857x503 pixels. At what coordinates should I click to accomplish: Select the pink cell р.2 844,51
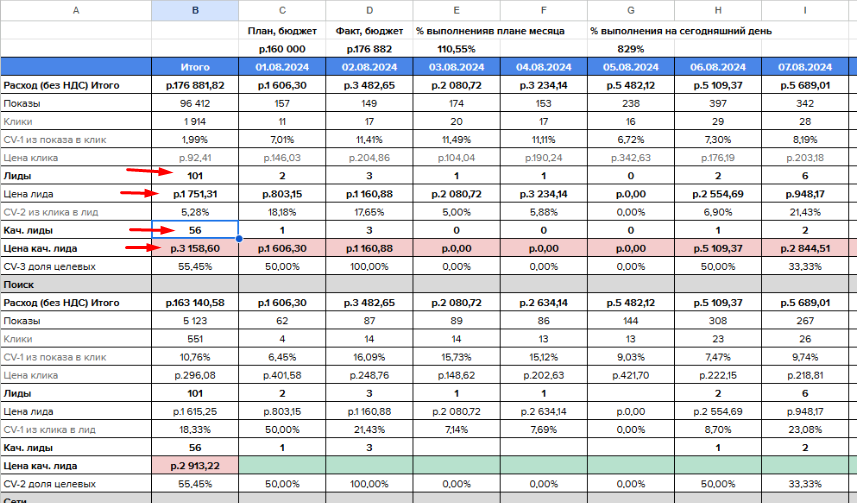point(805,248)
